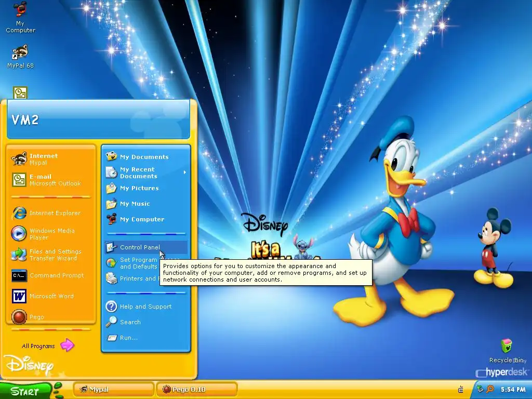Click the 5:54 PM clock
Viewport: 532px width, 399px height.
(x=513, y=390)
